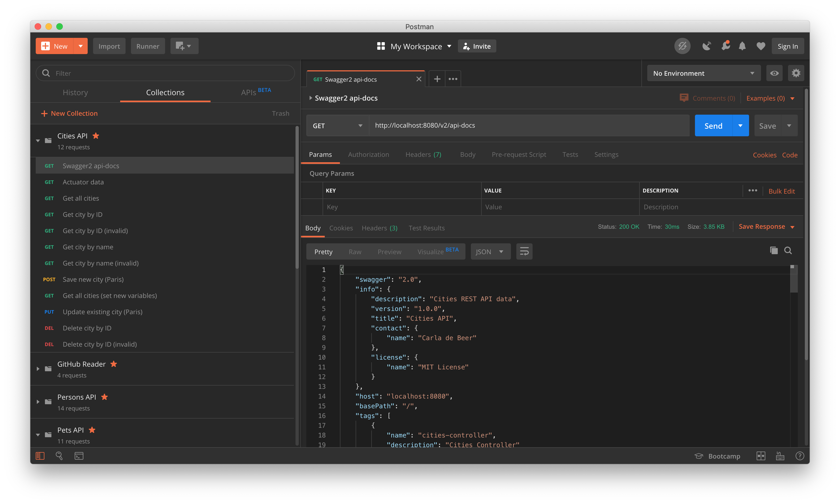
Task: Click the Bulk Edit link
Action: [x=781, y=191]
